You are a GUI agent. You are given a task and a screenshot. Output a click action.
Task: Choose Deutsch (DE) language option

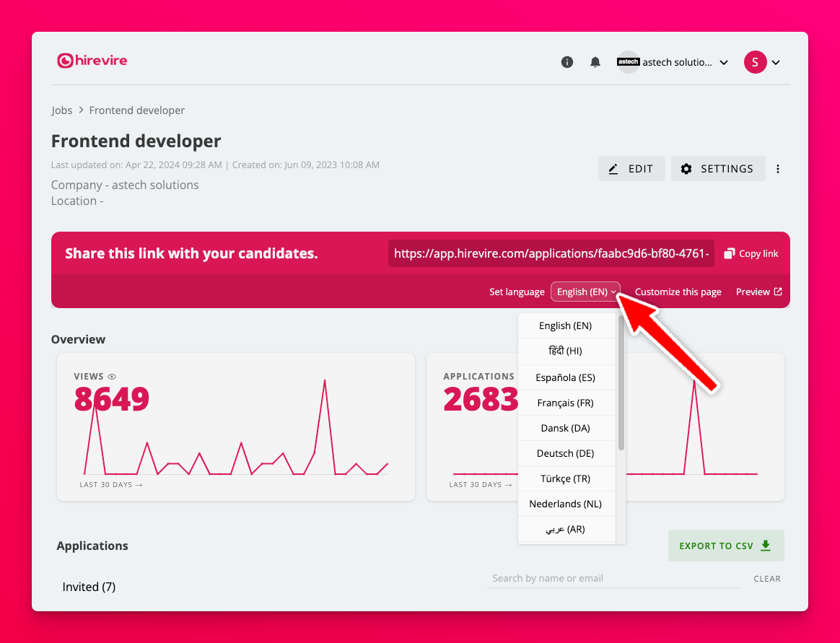tap(566, 453)
